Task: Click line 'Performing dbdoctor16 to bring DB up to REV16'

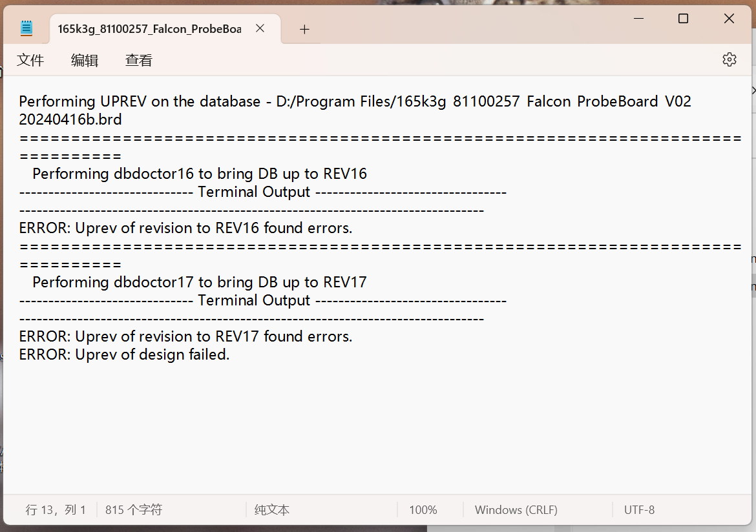Action: coord(200,174)
